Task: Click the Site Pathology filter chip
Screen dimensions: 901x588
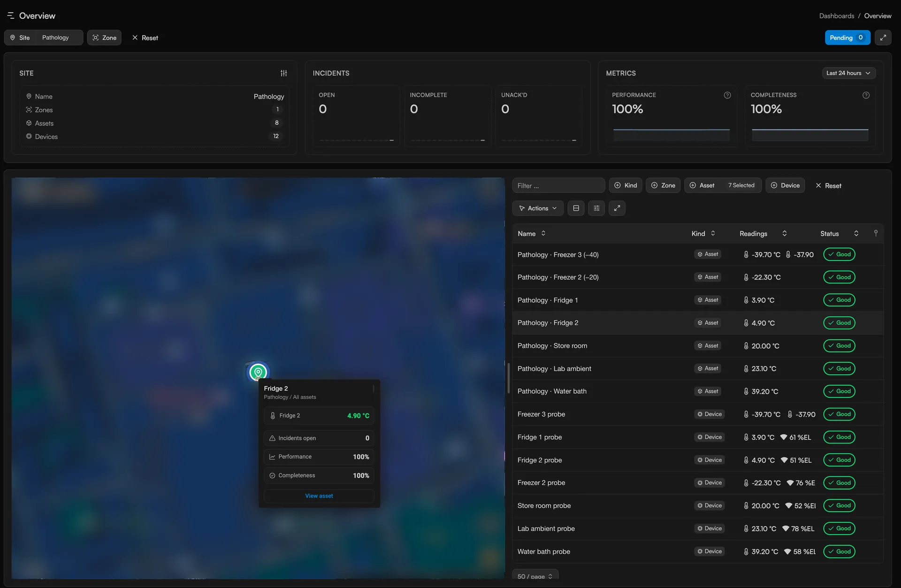Action: point(44,38)
